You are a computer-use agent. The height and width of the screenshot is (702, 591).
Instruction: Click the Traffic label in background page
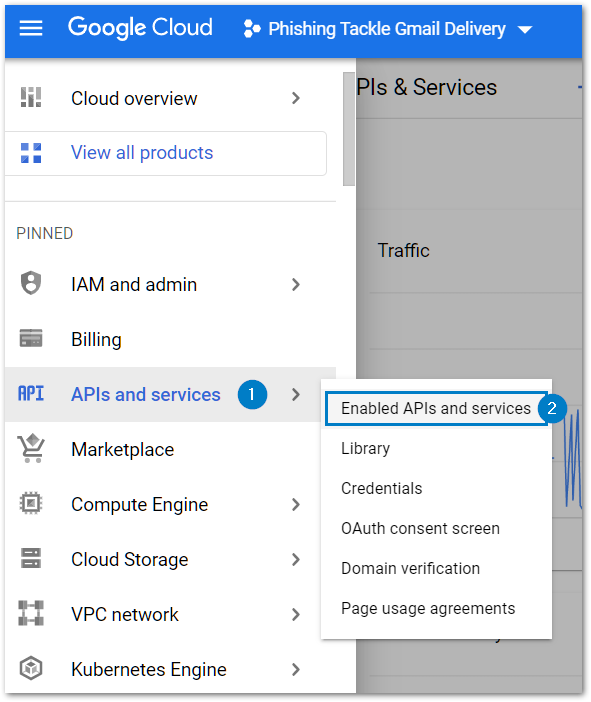(x=403, y=251)
